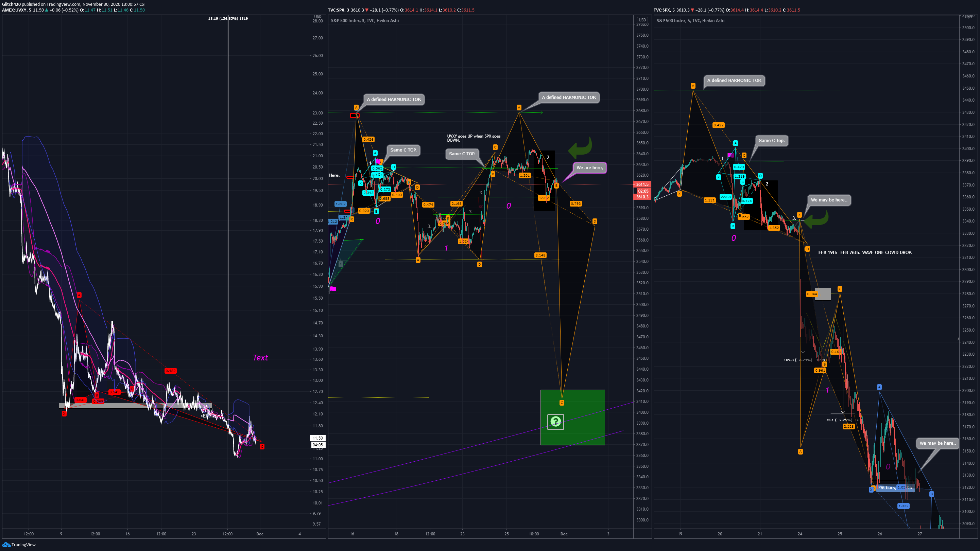Click the gray support zone bar on UVXY chart

[135, 406]
